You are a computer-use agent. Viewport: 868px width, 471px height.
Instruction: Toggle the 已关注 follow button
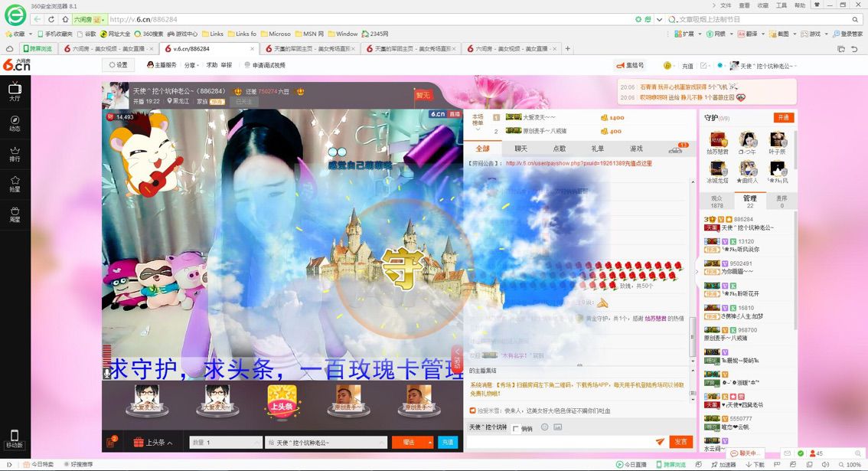[243, 101]
